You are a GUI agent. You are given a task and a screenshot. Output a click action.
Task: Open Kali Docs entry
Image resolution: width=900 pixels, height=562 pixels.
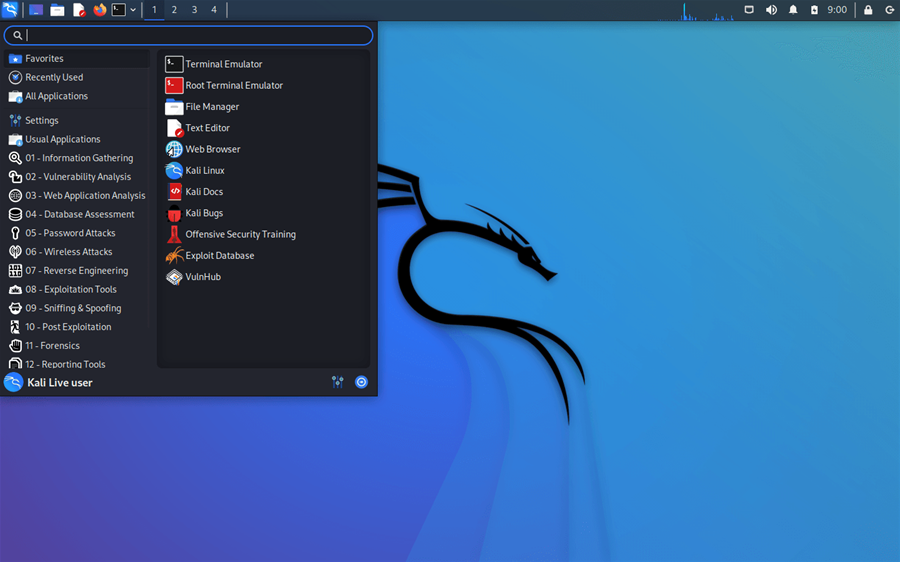263,191
